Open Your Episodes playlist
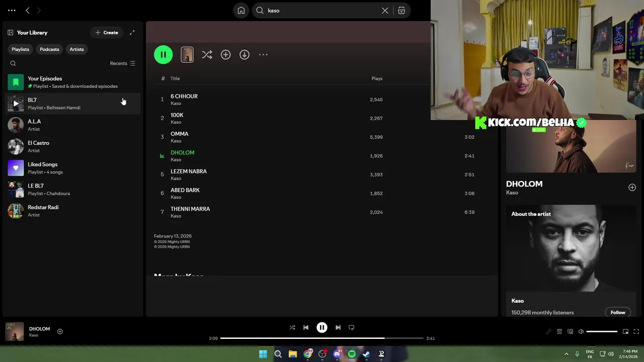The image size is (644, 362). click(x=73, y=82)
